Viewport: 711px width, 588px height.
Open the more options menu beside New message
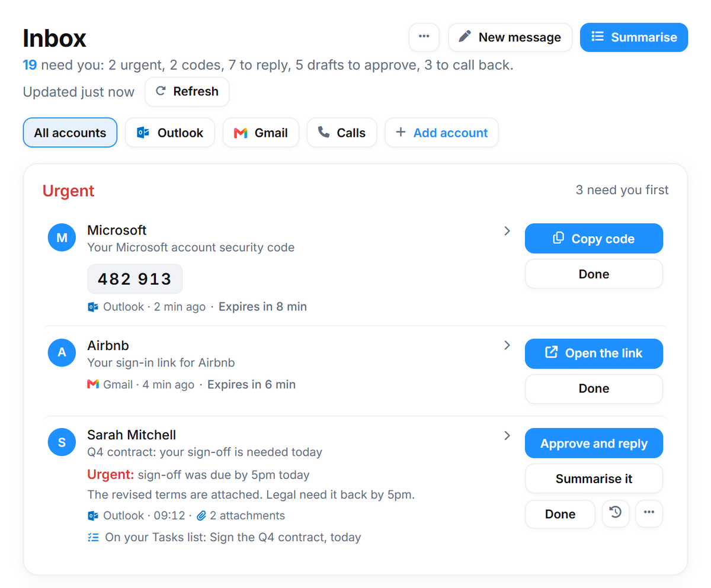tap(424, 37)
